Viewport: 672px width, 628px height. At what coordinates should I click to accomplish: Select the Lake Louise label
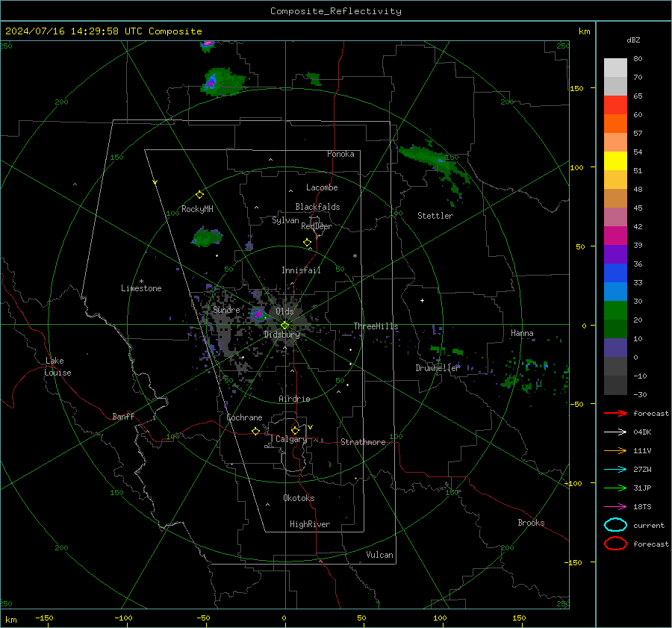(x=57, y=367)
